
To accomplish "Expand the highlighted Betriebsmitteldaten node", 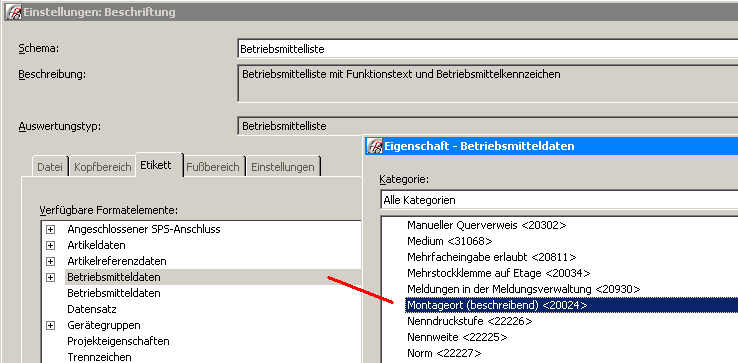I will [x=50, y=278].
